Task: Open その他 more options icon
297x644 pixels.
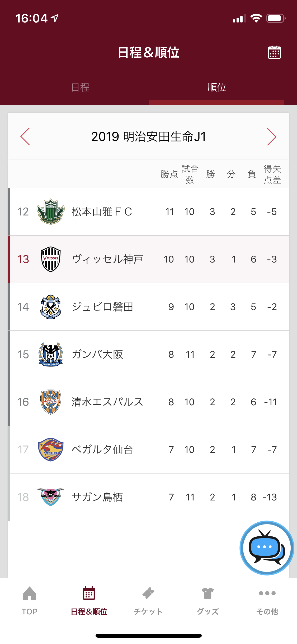Action: [267, 594]
